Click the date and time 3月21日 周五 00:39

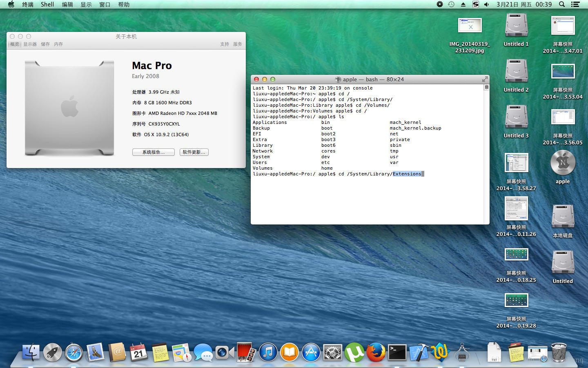(524, 4)
